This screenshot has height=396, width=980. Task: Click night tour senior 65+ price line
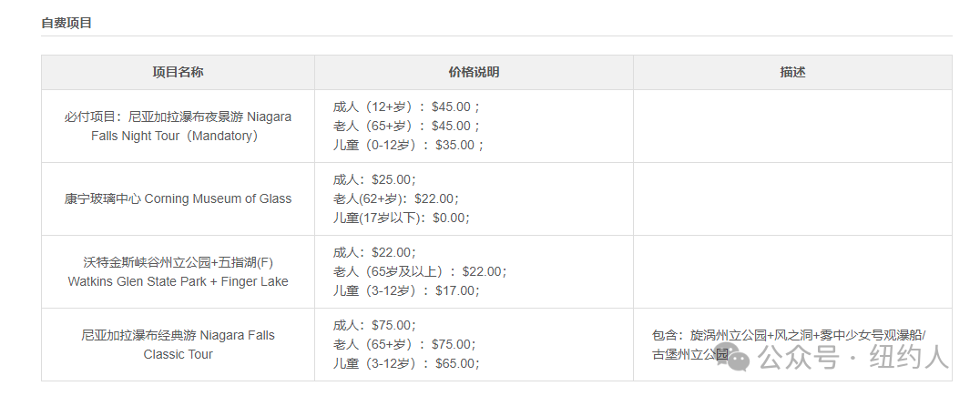(407, 127)
